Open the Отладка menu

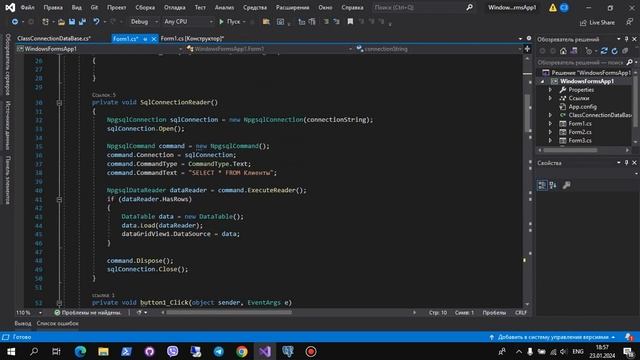tap(174, 7)
